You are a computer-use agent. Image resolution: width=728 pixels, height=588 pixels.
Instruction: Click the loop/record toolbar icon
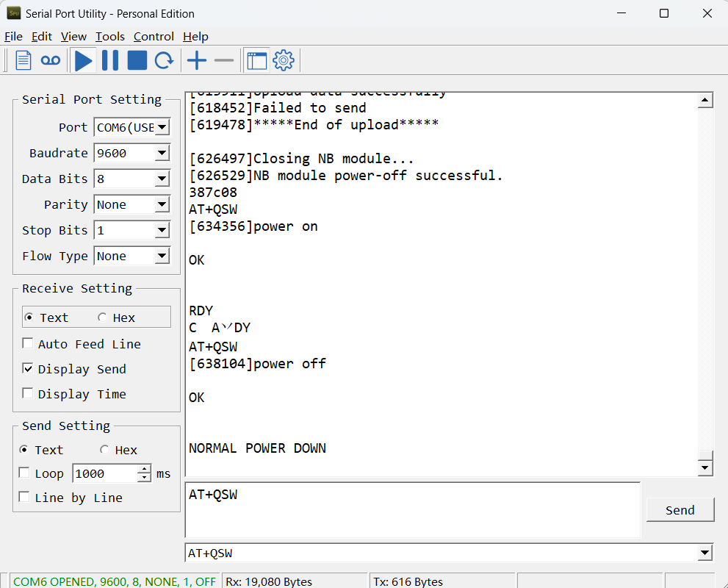50,60
